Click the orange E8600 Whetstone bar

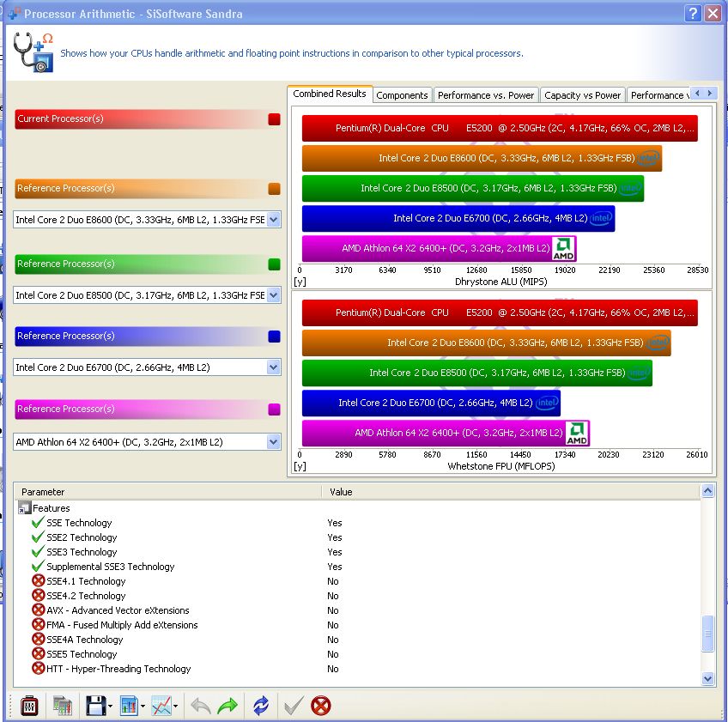(x=487, y=343)
